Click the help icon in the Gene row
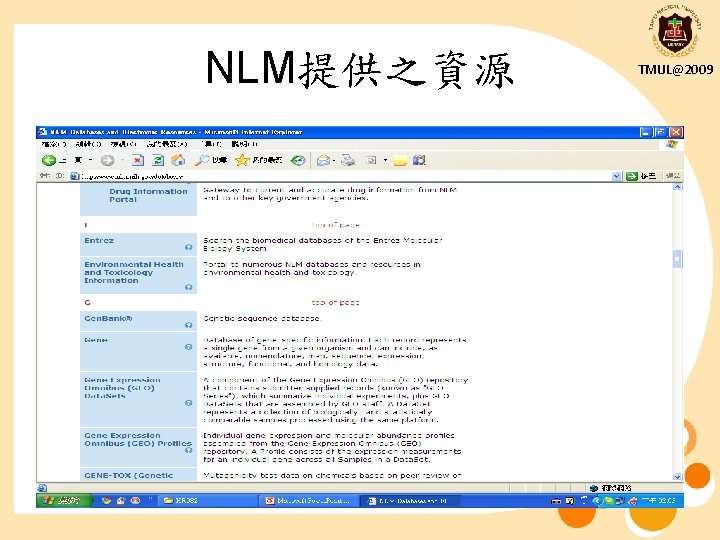This screenshot has width=720, height=540. tap(188, 347)
